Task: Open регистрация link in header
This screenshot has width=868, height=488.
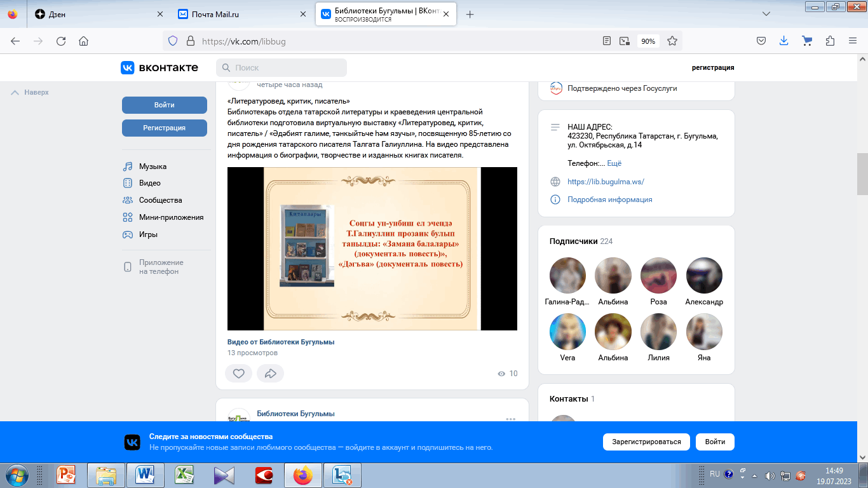Action: point(713,67)
